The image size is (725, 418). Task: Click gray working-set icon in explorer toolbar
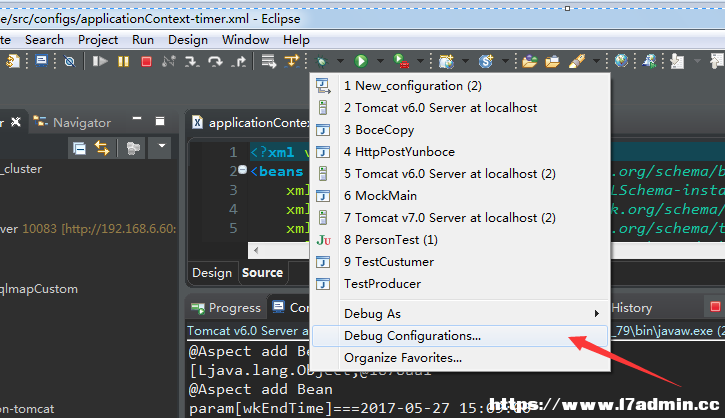[x=133, y=148]
